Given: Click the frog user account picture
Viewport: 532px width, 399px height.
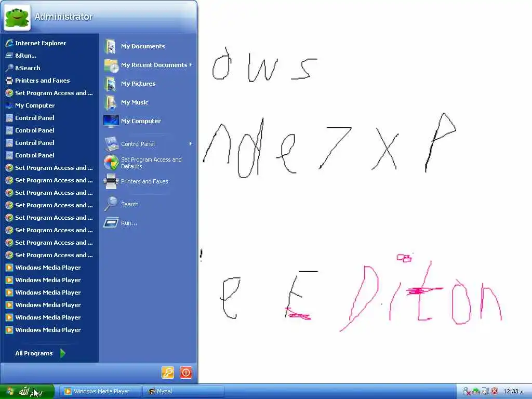Looking at the screenshot, I should click(x=17, y=17).
